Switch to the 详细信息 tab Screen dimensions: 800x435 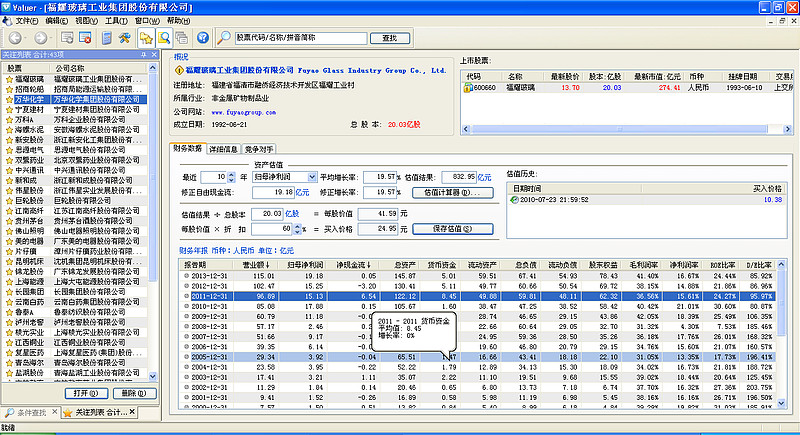(x=223, y=149)
